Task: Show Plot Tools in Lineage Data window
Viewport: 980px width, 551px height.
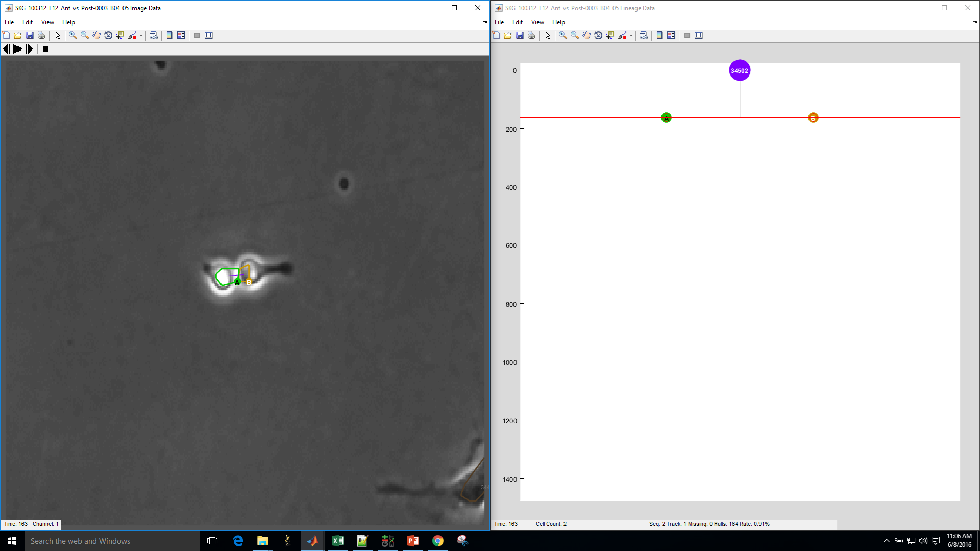Action: [699, 35]
